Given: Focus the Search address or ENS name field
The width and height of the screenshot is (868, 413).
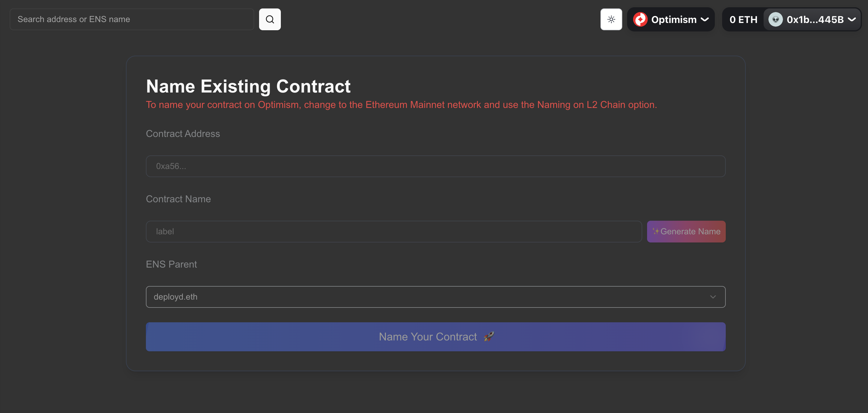Looking at the screenshot, I should [132, 19].
